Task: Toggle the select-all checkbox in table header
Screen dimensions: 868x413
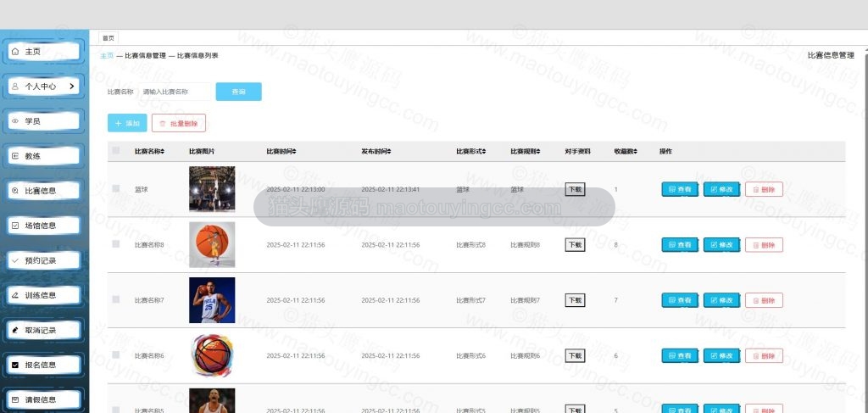Action: pos(115,151)
